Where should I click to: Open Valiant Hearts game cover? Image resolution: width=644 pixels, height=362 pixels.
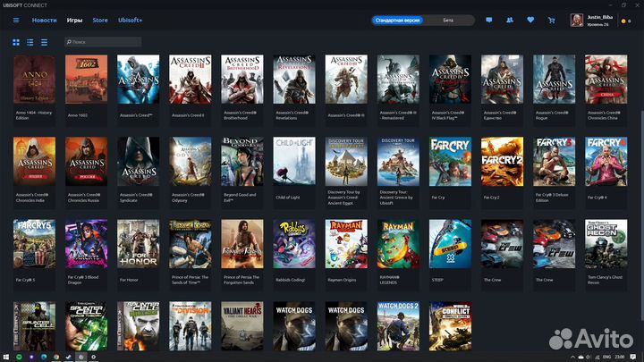[242, 326]
